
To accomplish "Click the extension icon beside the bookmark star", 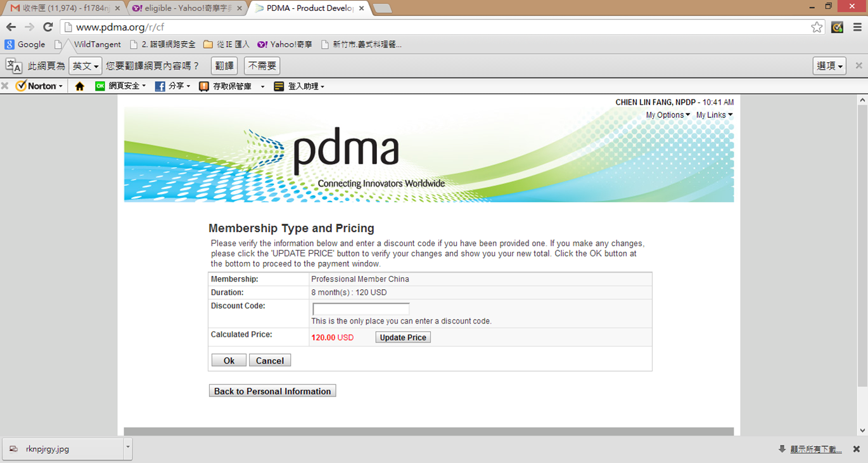I will (837, 27).
